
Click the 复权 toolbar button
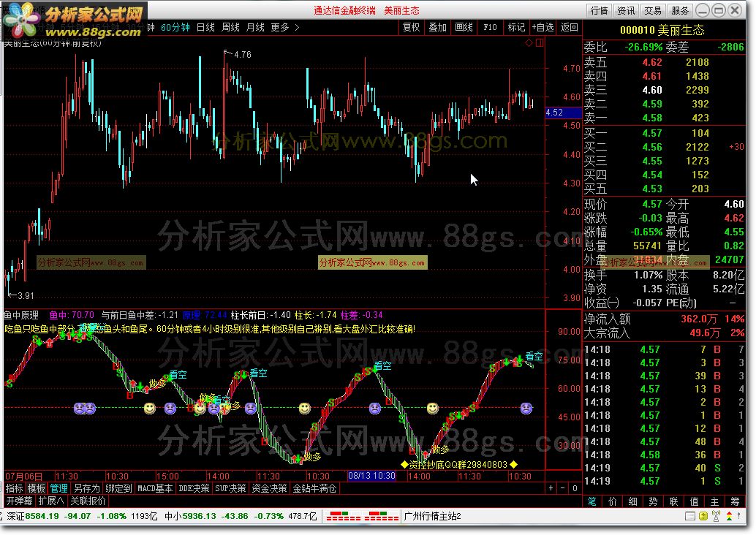pyautogui.click(x=412, y=28)
